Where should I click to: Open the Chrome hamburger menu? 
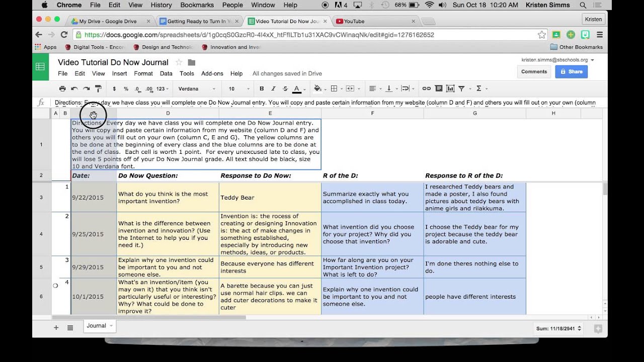(600, 35)
